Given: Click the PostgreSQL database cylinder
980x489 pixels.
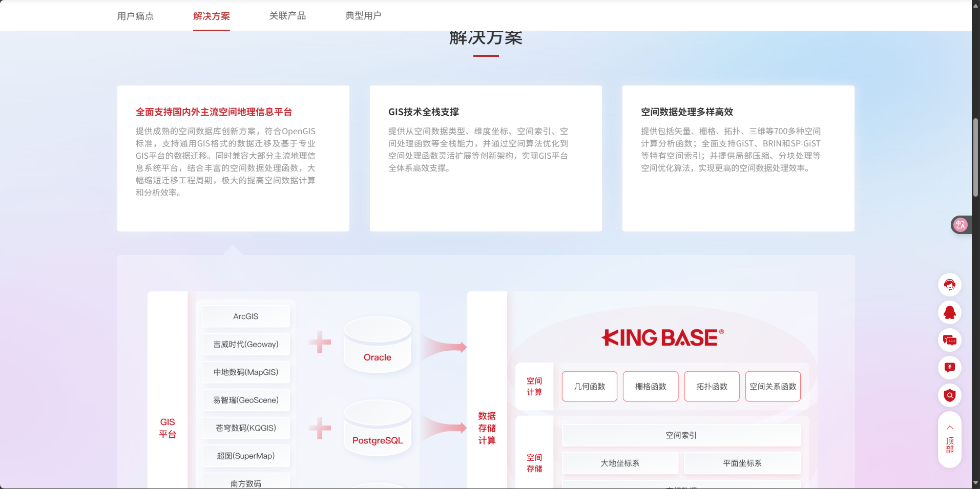Looking at the screenshot, I should click(378, 428).
